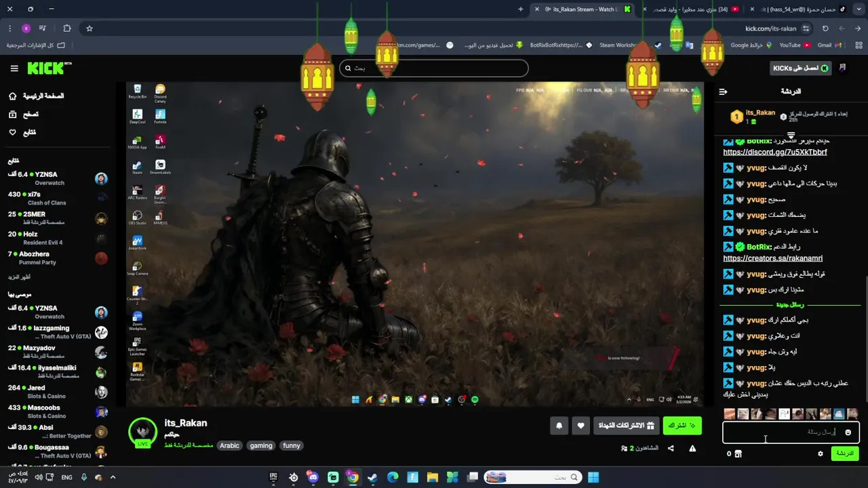Select the funny tag

(292, 445)
